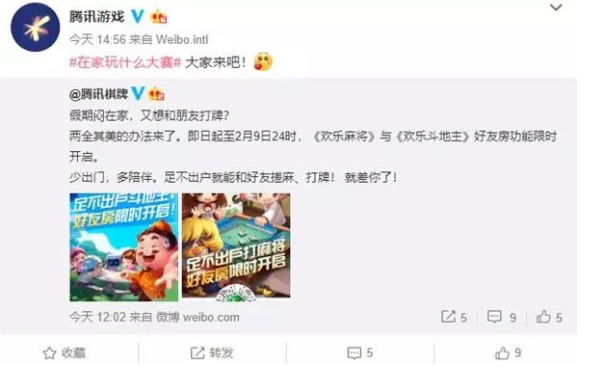Click the 微博 weibo.com source link
This screenshot has width=602, height=377.
pyautogui.click(x=198, y=317)
